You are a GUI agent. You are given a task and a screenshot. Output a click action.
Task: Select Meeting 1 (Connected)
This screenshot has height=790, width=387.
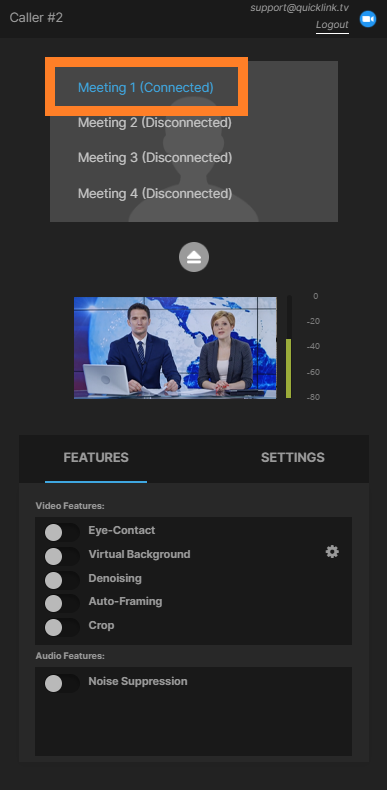[146, 88]
